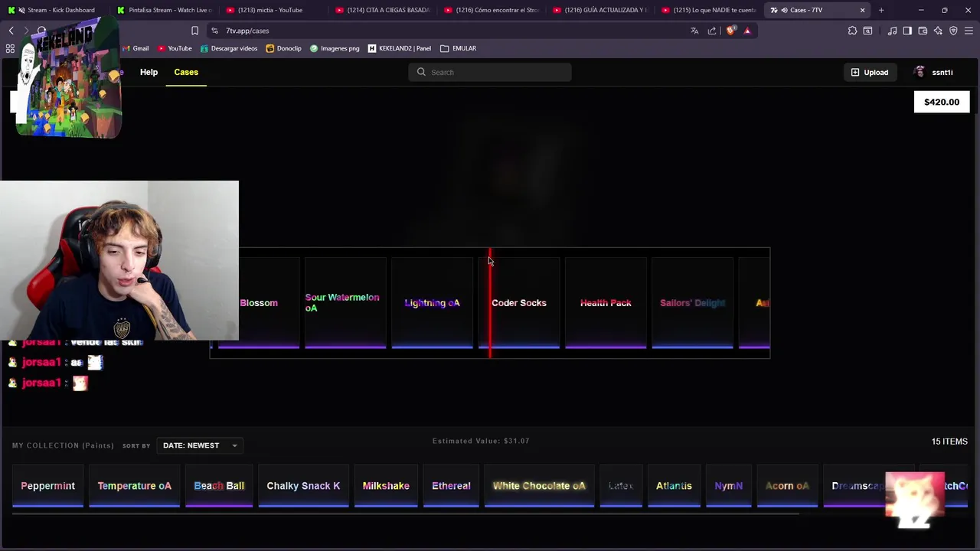This screenshot has width=980, height=551.
Task: Switch to Lo que NADIE te cuenta tab
Action: 709,10
